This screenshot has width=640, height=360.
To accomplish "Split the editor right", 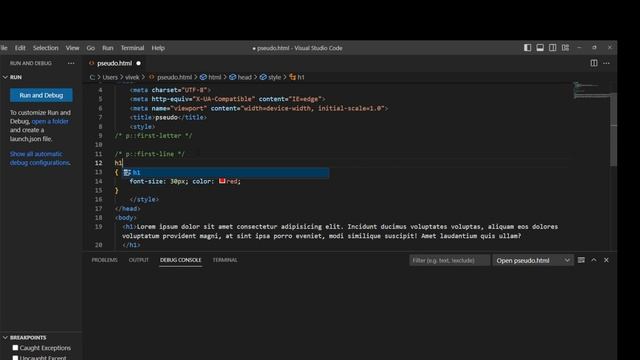I will (594, 63).
